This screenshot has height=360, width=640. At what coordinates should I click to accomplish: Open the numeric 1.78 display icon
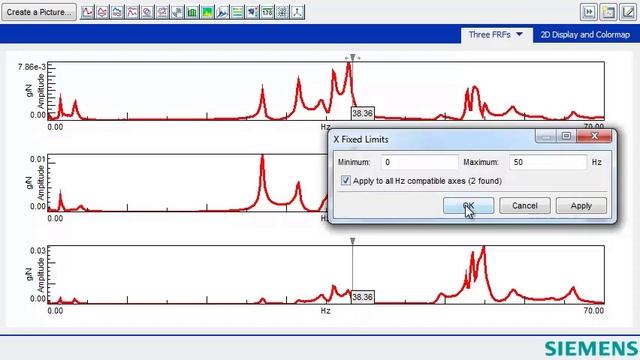point(267,12)
